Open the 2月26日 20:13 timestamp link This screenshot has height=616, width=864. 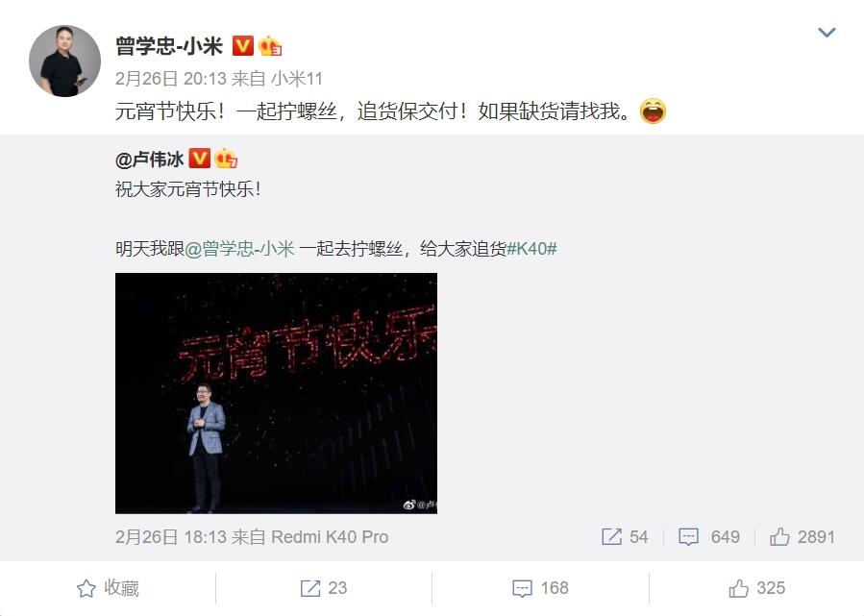[170, 79]
